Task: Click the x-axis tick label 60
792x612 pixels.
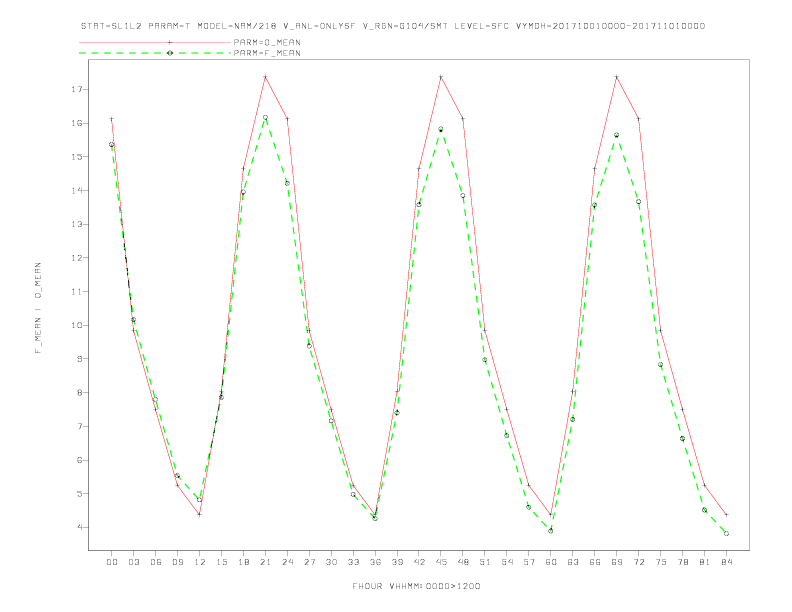Action: point(551,562)
